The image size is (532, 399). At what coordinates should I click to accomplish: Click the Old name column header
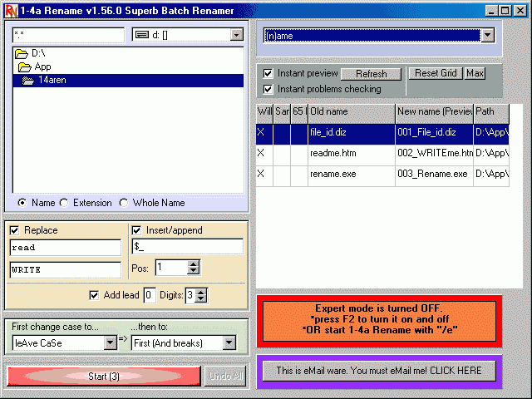[x=352, y=113]
